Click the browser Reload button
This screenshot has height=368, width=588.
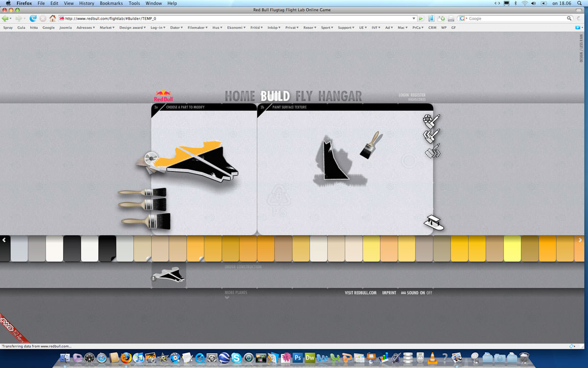click(x=33, y=19)
